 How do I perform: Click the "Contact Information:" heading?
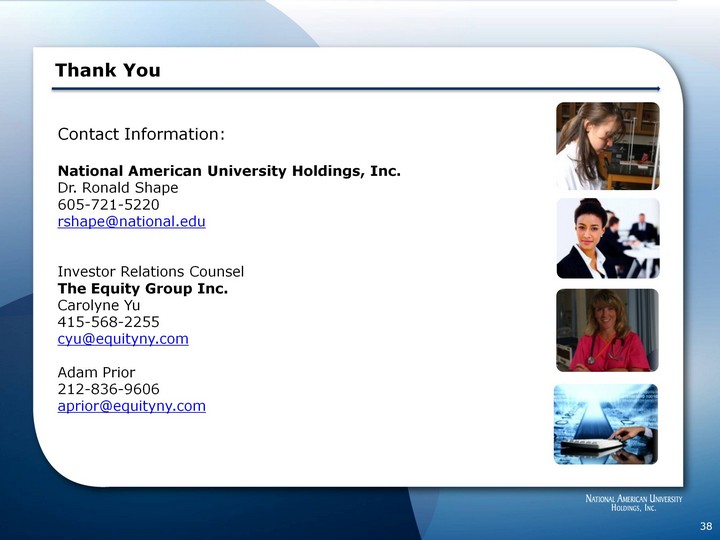(141, 134)
